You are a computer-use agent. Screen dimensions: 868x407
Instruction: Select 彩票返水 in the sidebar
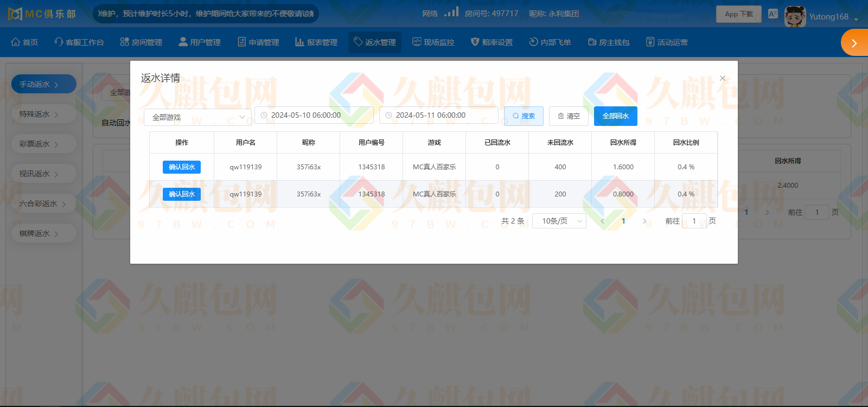44,144
